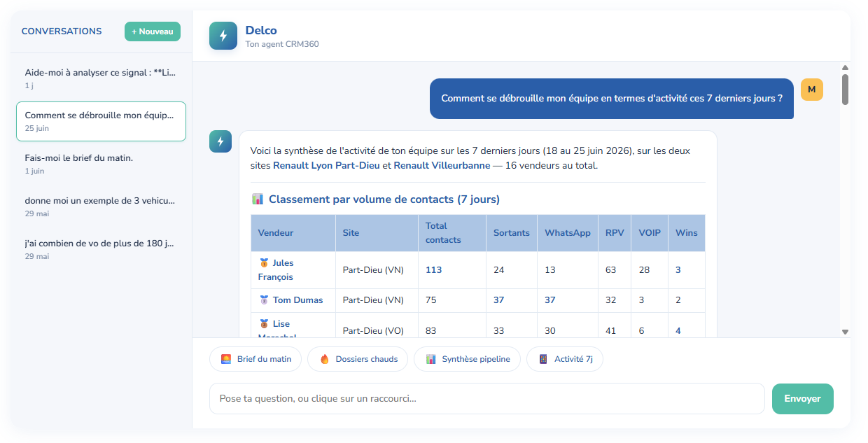This screenshot has width=868, height=443.
Task: Launch the Dossiers chauds shortcut
Action: (x=358, y=359)
